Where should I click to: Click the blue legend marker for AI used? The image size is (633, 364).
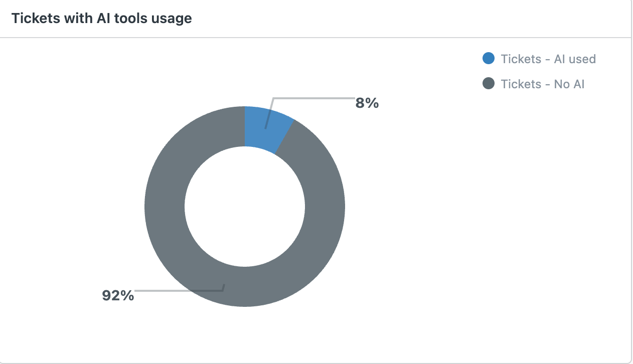point(488,59)
